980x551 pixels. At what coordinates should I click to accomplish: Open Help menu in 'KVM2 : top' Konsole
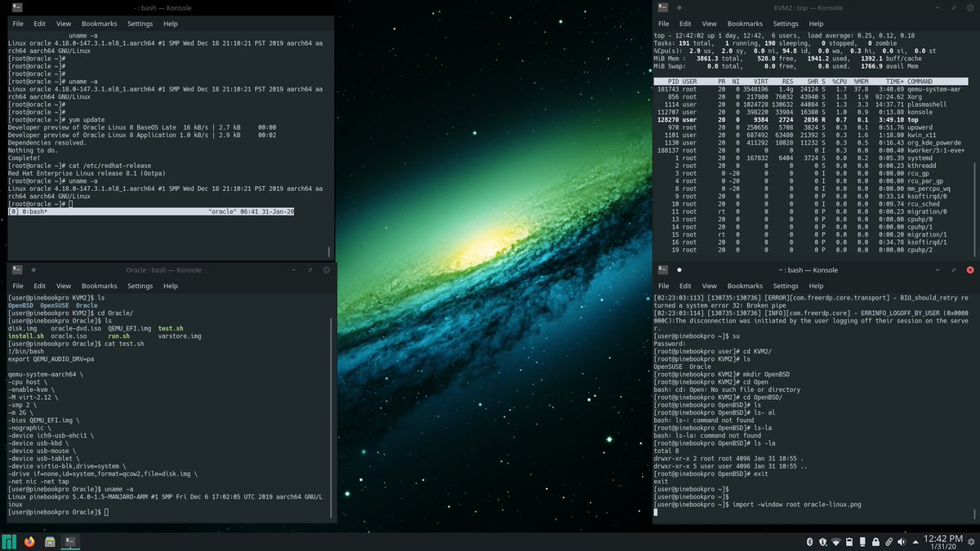pyautogui.click(x=816, y=24)
